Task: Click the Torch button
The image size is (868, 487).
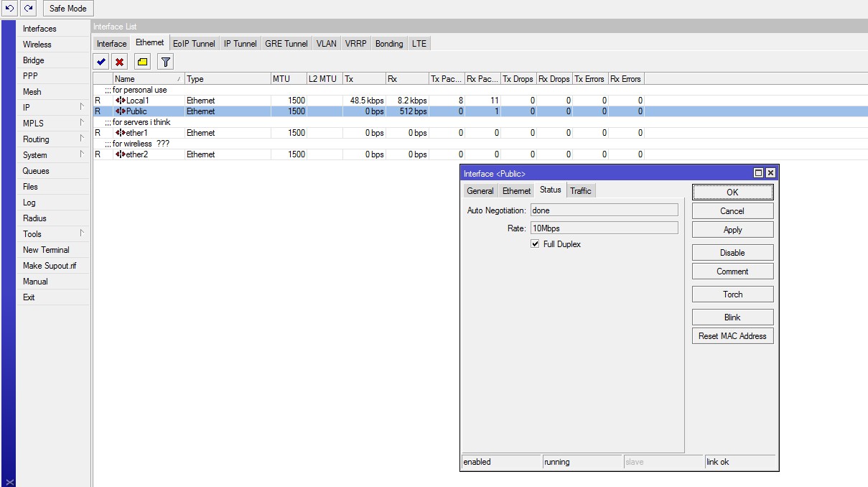Action: (732, 294)
